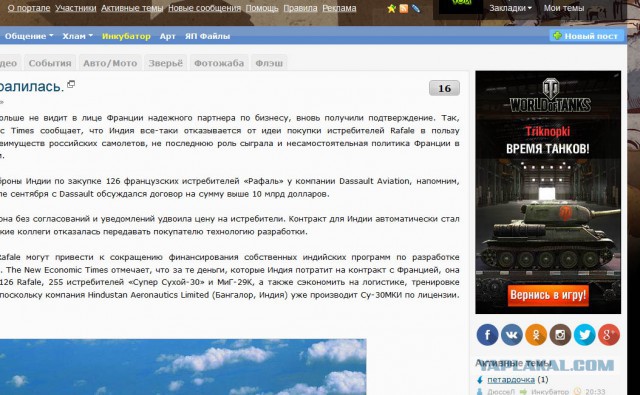The width and height of the screenshot is (640, 395).
Task: Switch to the Флэш tab
Action: click(x=269, y=63)
